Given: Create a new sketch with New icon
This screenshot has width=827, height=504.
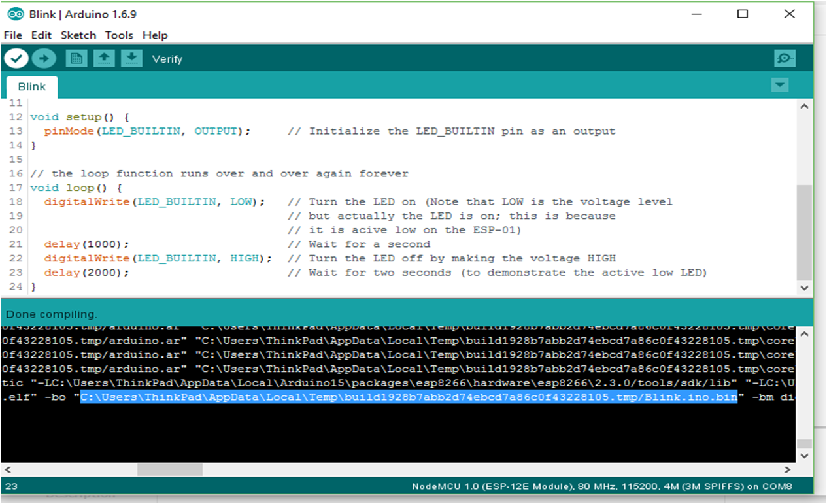Looking at the screenshot, I should [76, 59].
